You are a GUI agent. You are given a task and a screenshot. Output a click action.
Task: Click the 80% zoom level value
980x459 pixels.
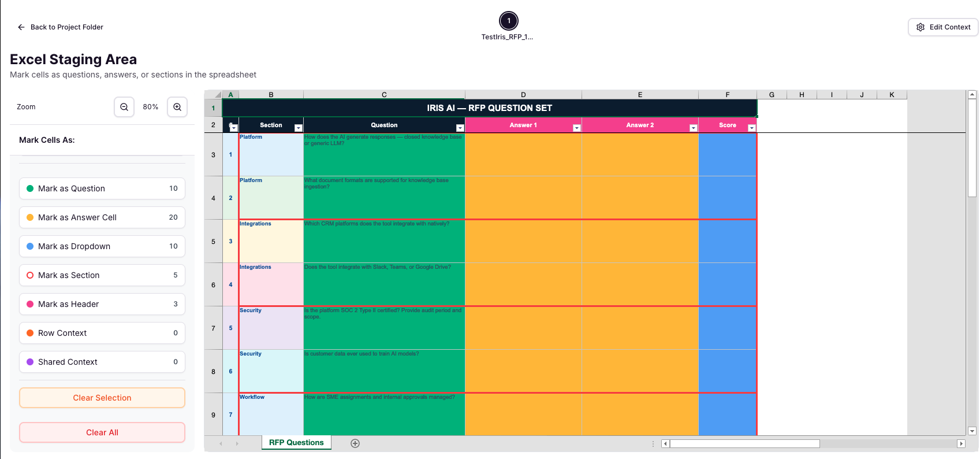pyautogui.click(x=151, y=107)
